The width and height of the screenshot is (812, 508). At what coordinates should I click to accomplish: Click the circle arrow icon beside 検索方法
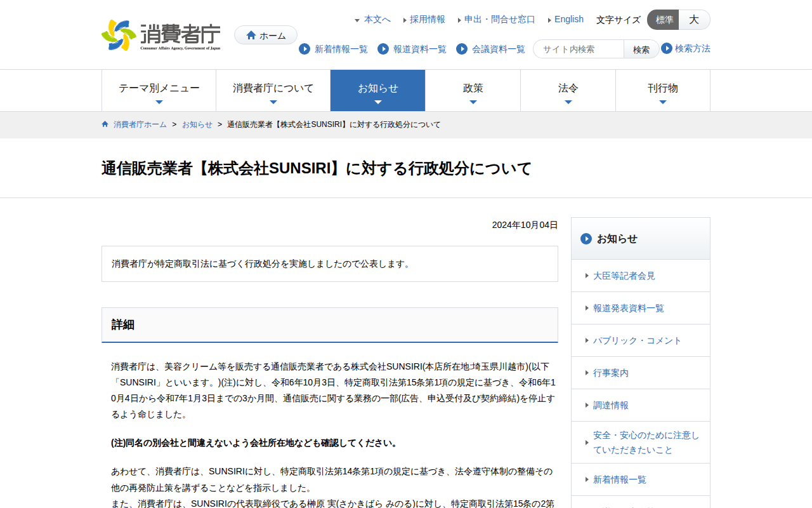[x=667, y=48]
